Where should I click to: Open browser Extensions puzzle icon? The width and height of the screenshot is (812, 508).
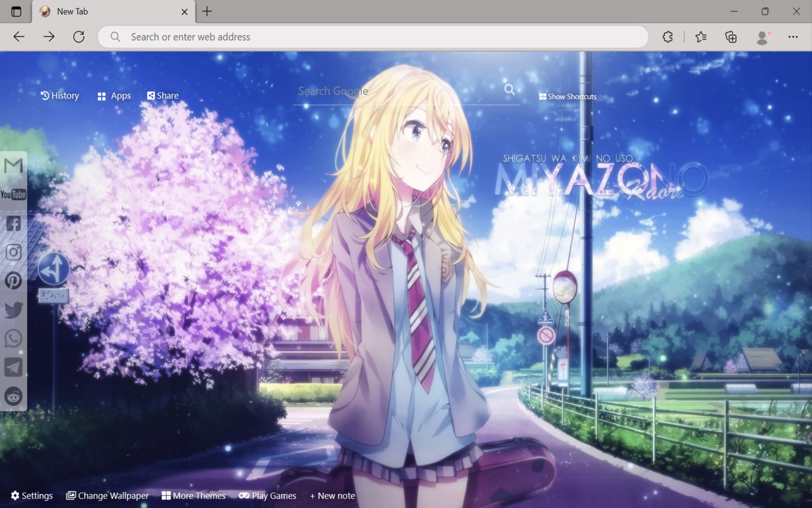(x=667, y=37)
